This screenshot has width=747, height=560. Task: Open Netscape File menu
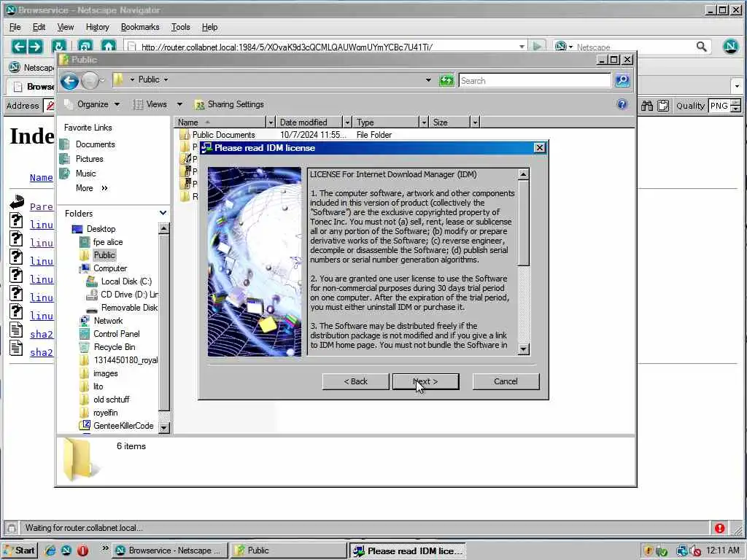(x=15, y=27)
